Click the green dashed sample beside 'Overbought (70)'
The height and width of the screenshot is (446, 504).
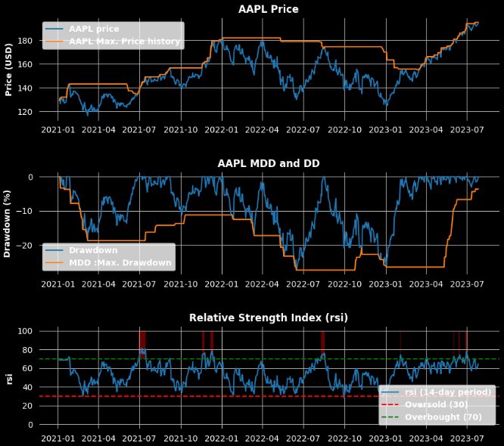click(x=390, y=417)
